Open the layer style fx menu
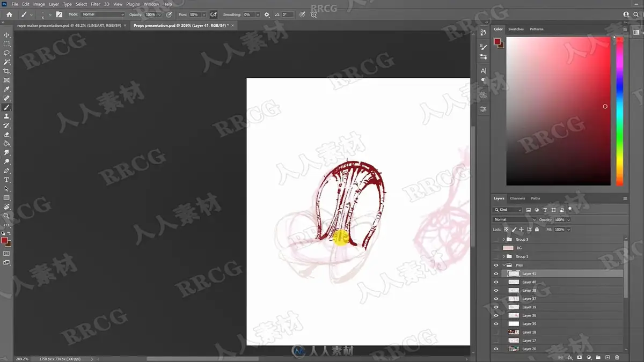Viewport: 644px width, 362px height. click(x=570, y=357)
